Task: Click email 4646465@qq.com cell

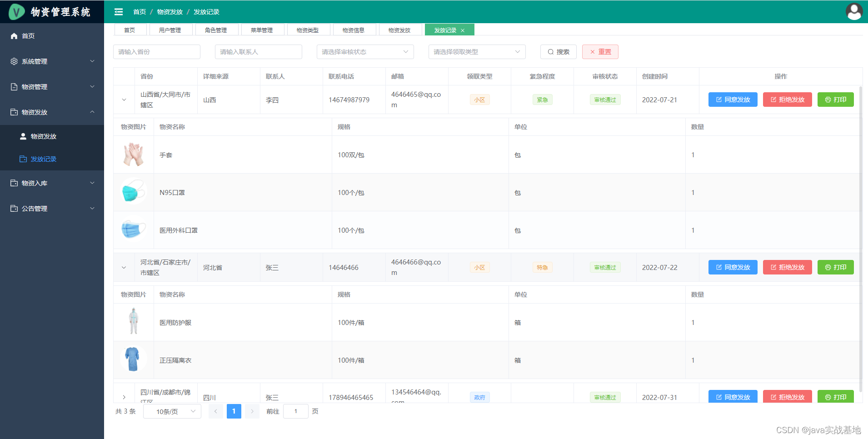Action: [416, 100]
